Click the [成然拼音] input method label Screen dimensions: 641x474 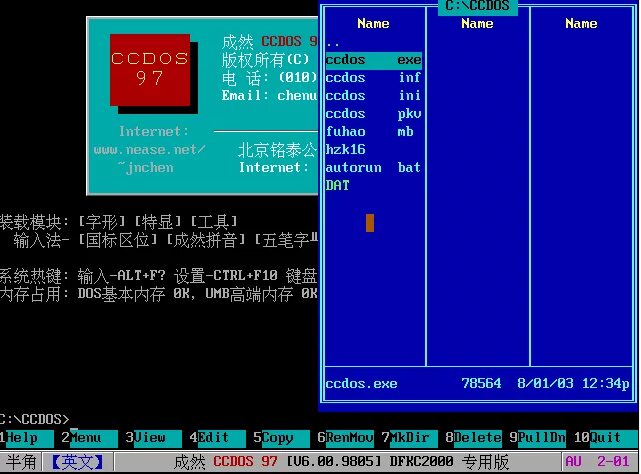(x=206, y=240)
